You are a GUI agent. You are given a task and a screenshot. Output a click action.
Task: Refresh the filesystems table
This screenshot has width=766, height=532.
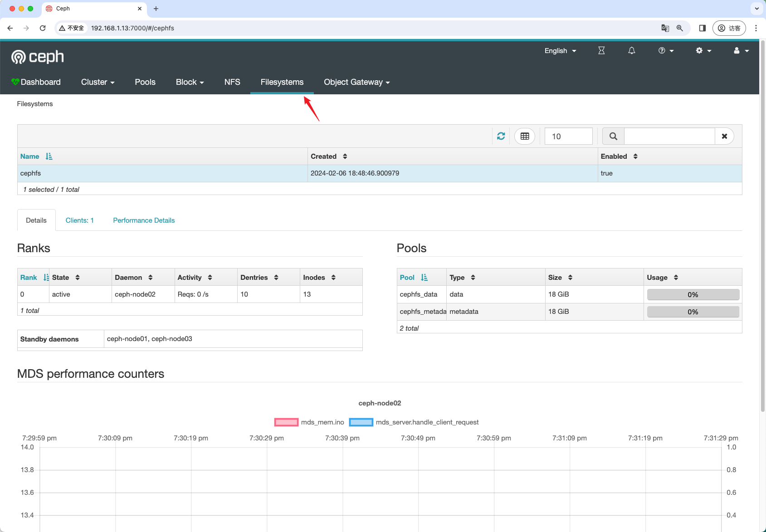[x=501, y=136]
